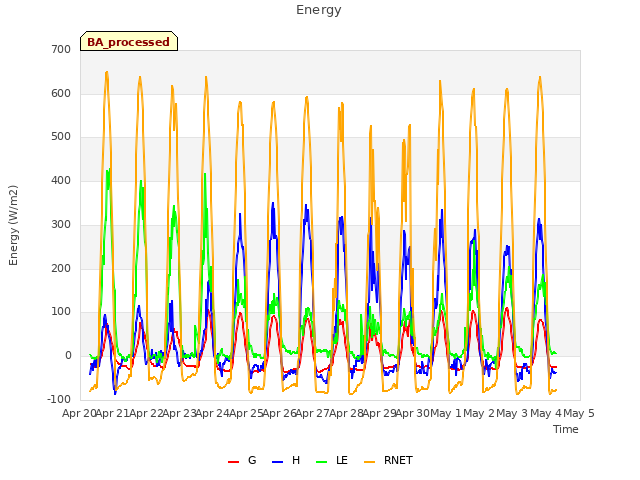Click the orange RNET legend line marker
This screenshot has width=640, height=480.
pos(369,462)
